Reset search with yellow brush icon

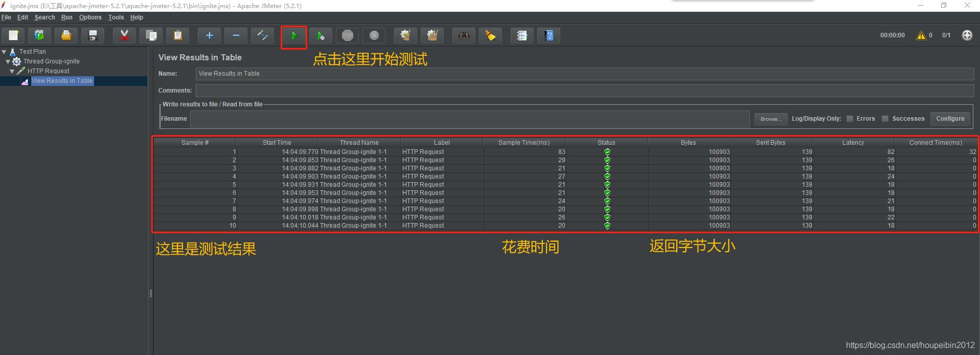491,35
